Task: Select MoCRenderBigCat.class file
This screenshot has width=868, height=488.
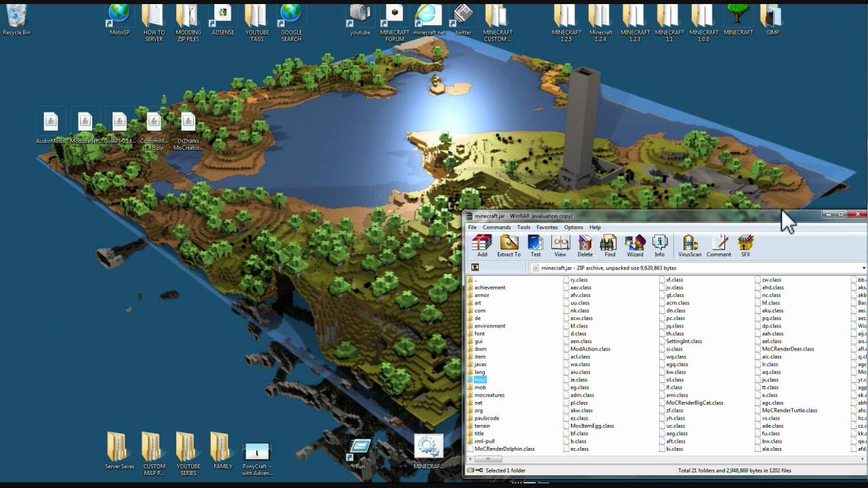Action: pos(691,403)
